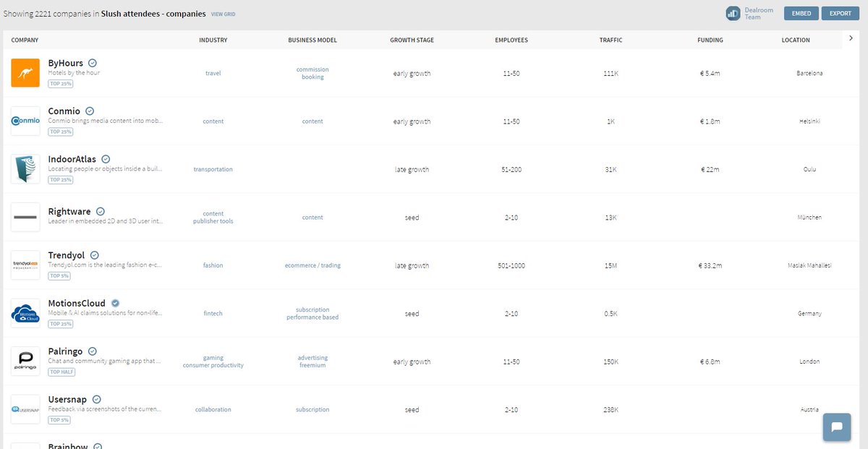The height and width of the screenshot is (449, 868).
Task: Click verified badge next to ByHours
Action: (x=93, y=63)
